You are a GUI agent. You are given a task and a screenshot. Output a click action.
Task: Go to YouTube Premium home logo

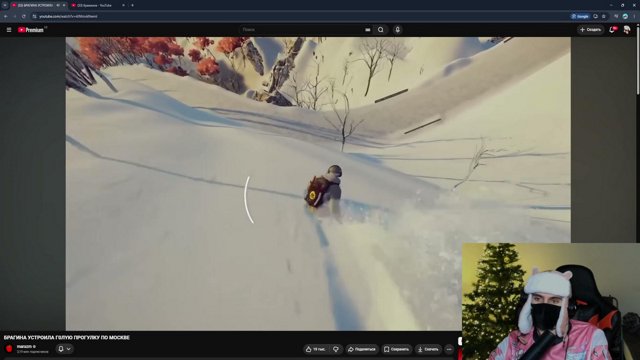pos(31,30)
